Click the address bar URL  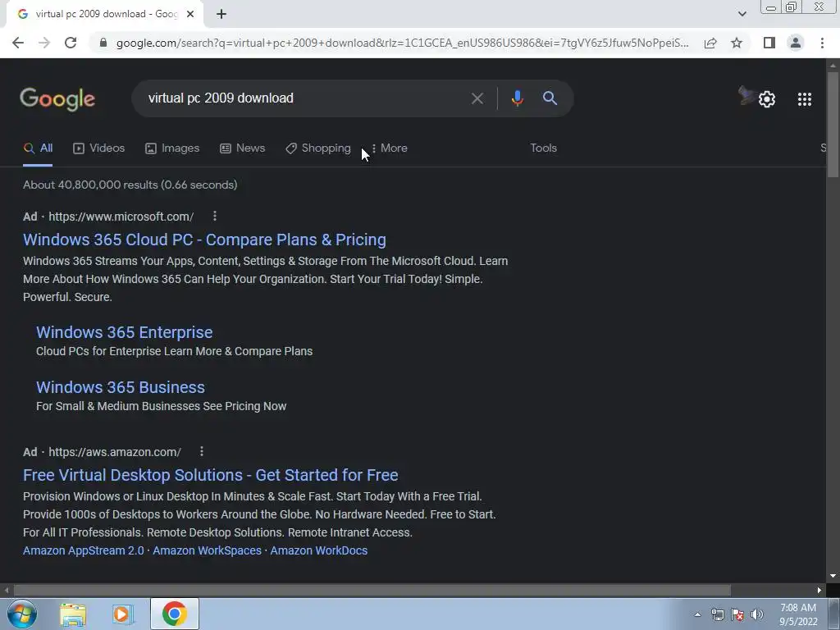[402, 43]
